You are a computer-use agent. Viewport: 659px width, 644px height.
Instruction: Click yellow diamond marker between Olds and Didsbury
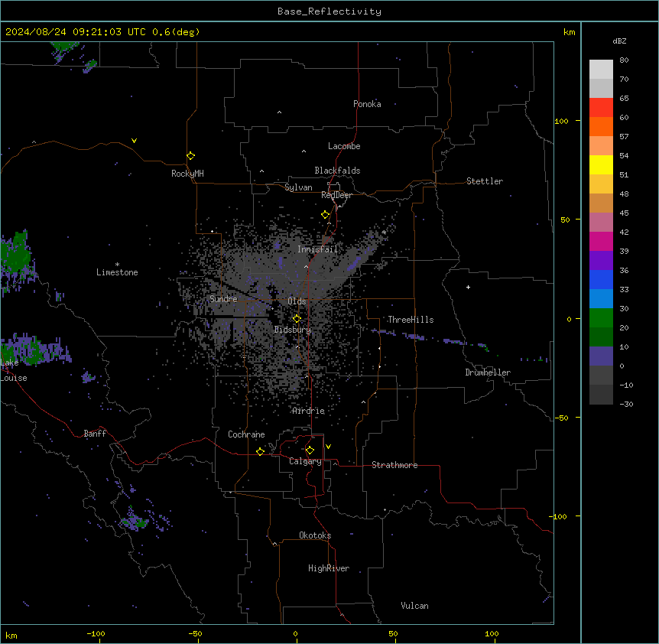(297, 319)
